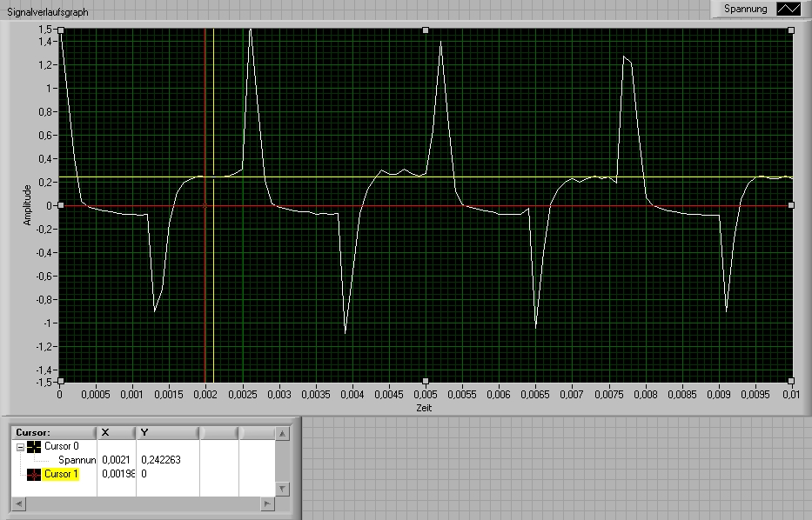Screen dimensions: 812x520
Task: Click the Amplitude y-axis label
Action: [27, 205]
